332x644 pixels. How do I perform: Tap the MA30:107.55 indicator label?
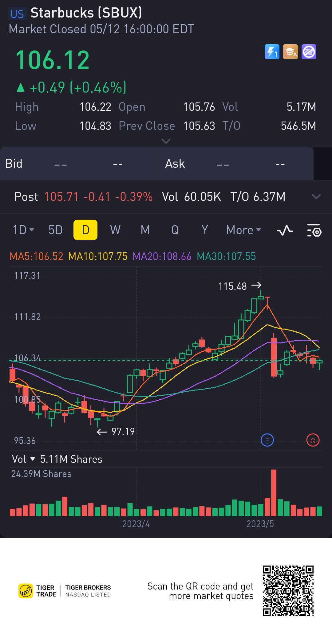pos(226,256)
